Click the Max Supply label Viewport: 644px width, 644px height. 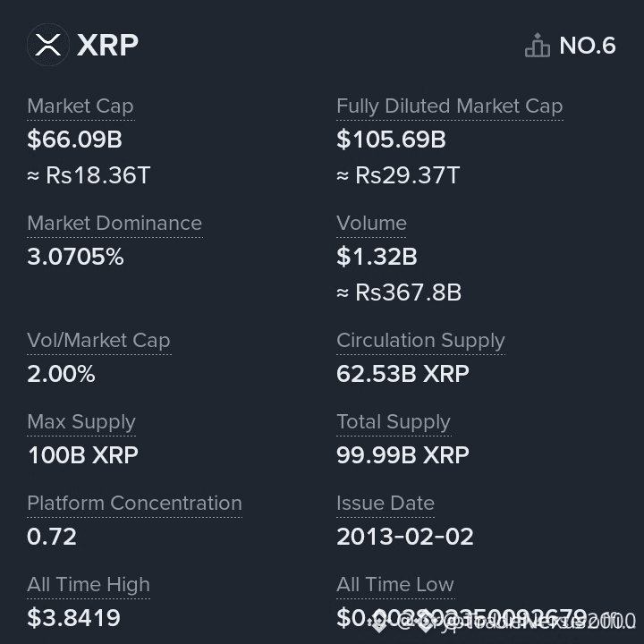pyautogui.click(x=81, y=422)
